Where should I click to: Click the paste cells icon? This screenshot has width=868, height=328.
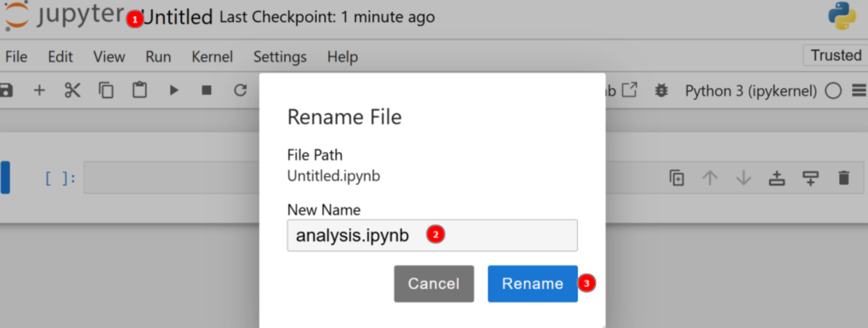[139, 90]
